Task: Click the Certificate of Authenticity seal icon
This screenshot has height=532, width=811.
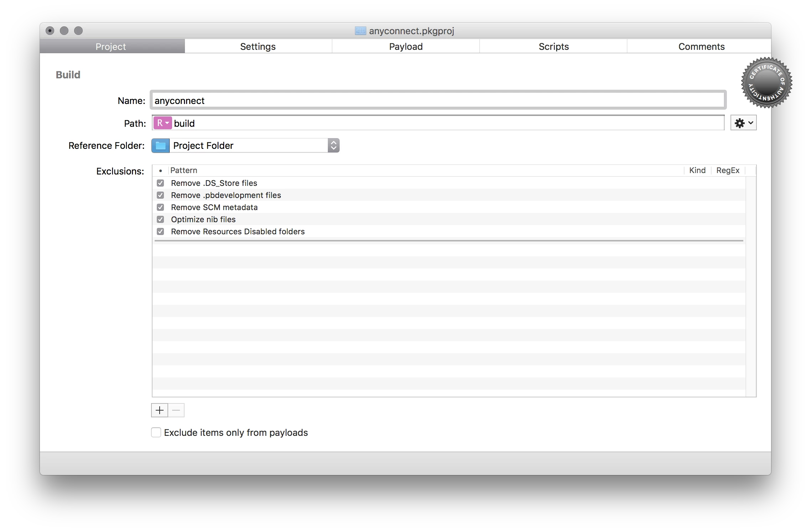Action: 766,83
